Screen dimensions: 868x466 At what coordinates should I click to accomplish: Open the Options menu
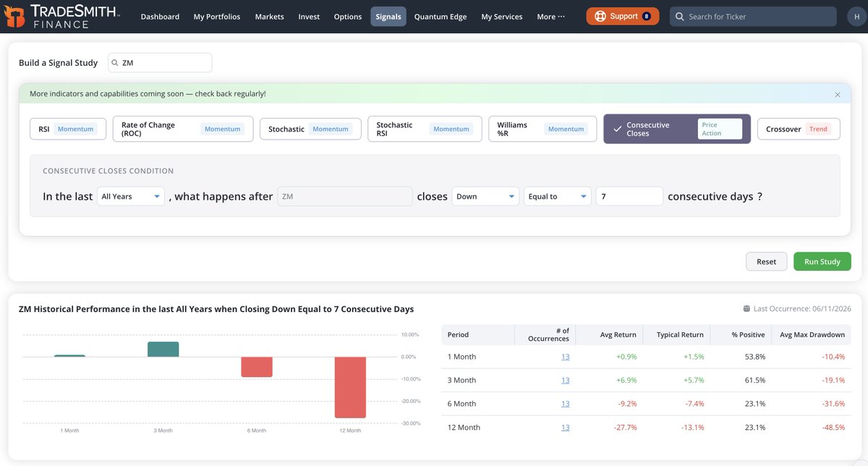(348, 17)
